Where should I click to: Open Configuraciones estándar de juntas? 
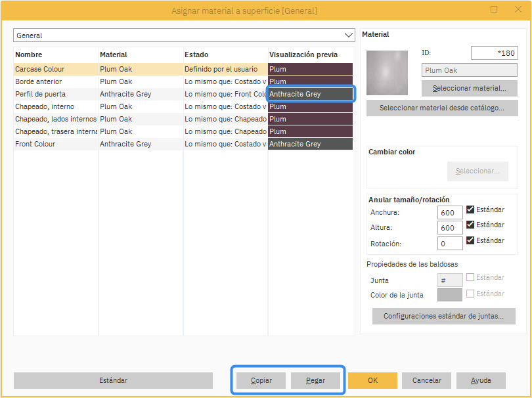[443, 317]
